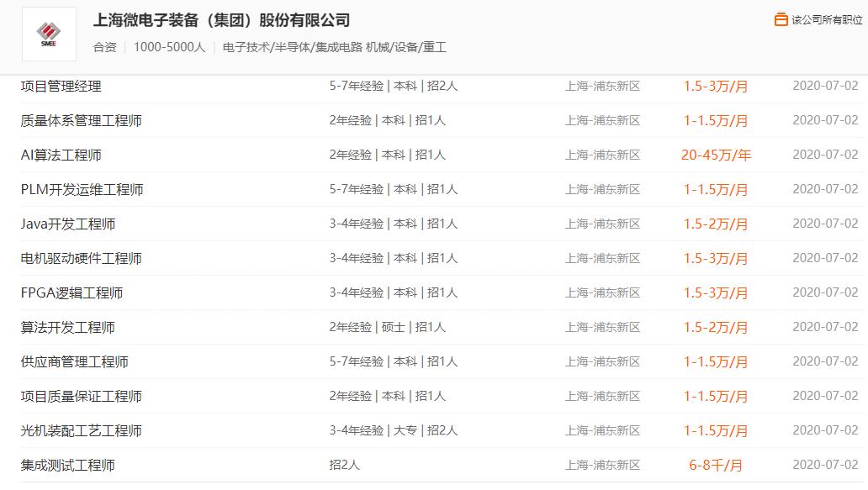
Task: Click the SMEE company logo thumbnail
Action: tap(49, 34)
